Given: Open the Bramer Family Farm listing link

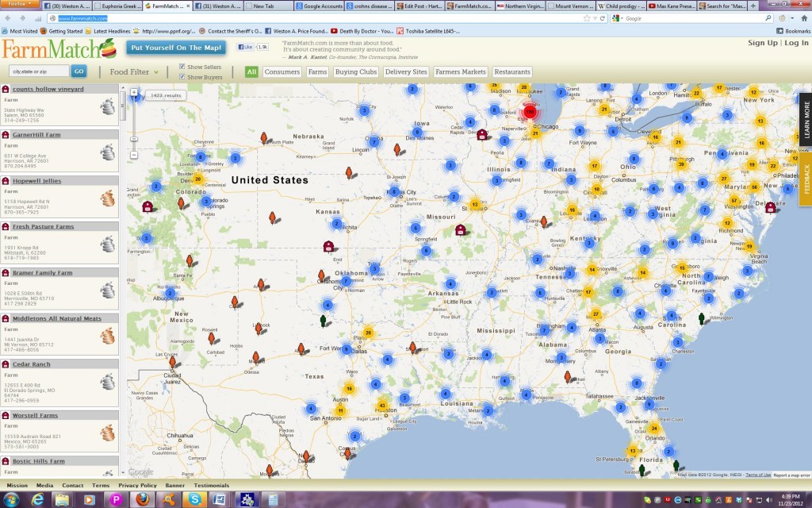Looking at the screenshot, I should coord(43,273).
